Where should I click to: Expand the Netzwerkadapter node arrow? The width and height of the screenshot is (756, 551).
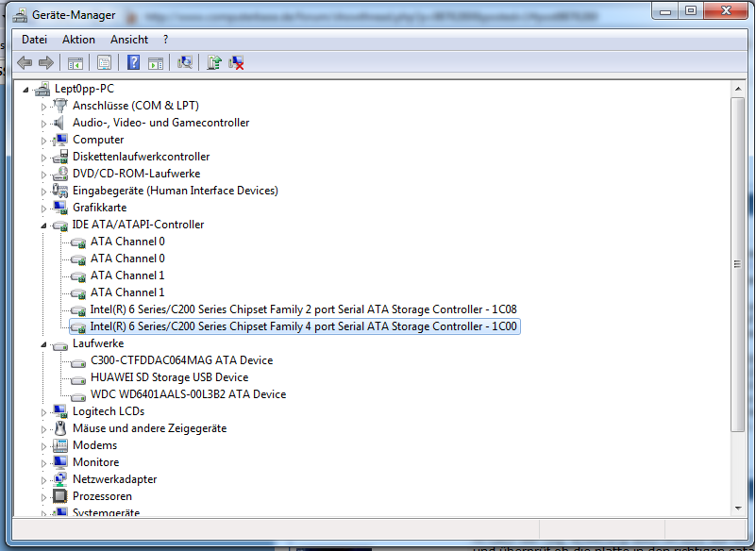43,480
